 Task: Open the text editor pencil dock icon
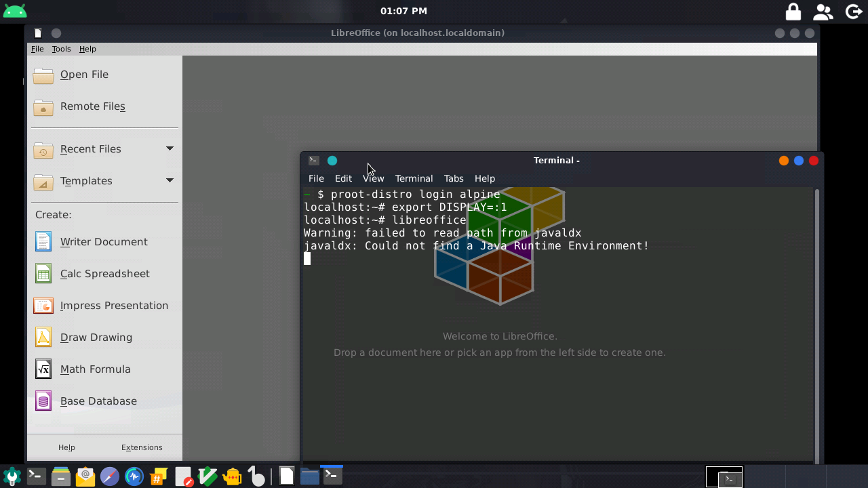184,476
